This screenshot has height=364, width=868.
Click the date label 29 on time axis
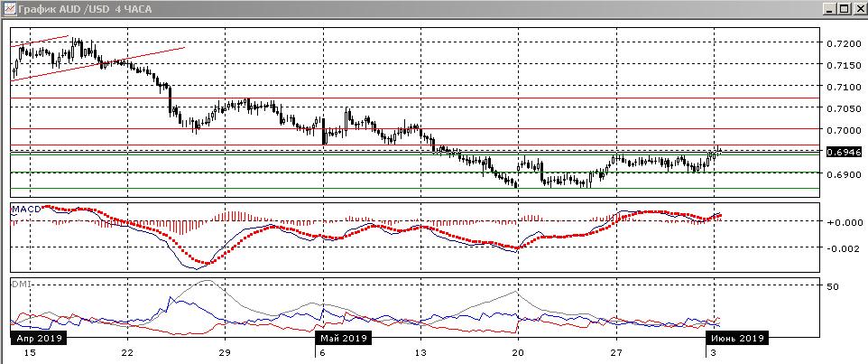tap(225, 351)
